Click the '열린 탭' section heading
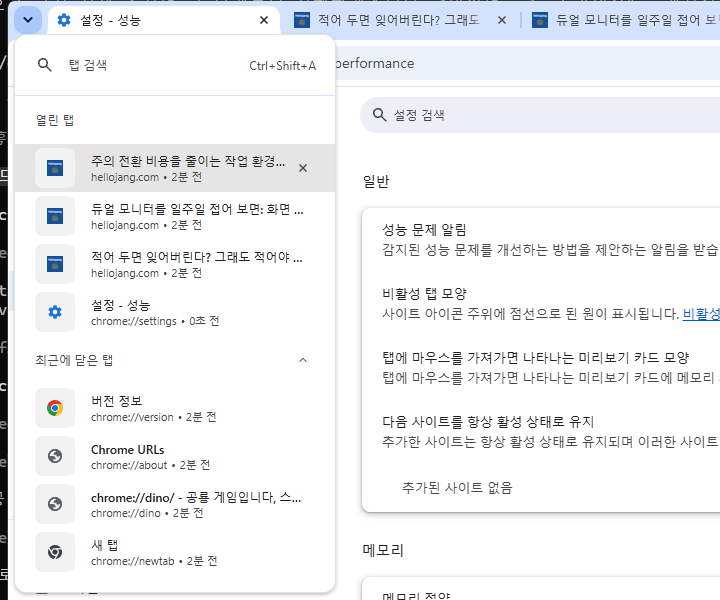The image size is (720, 600). 55,120
